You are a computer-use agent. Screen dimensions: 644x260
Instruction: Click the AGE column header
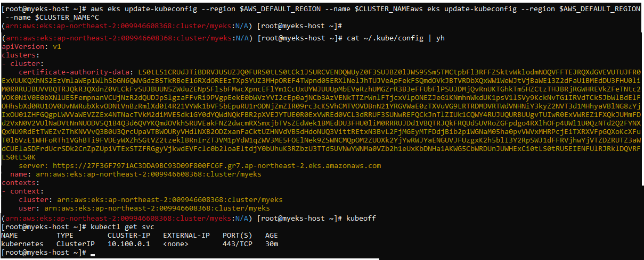click(272, 236)
